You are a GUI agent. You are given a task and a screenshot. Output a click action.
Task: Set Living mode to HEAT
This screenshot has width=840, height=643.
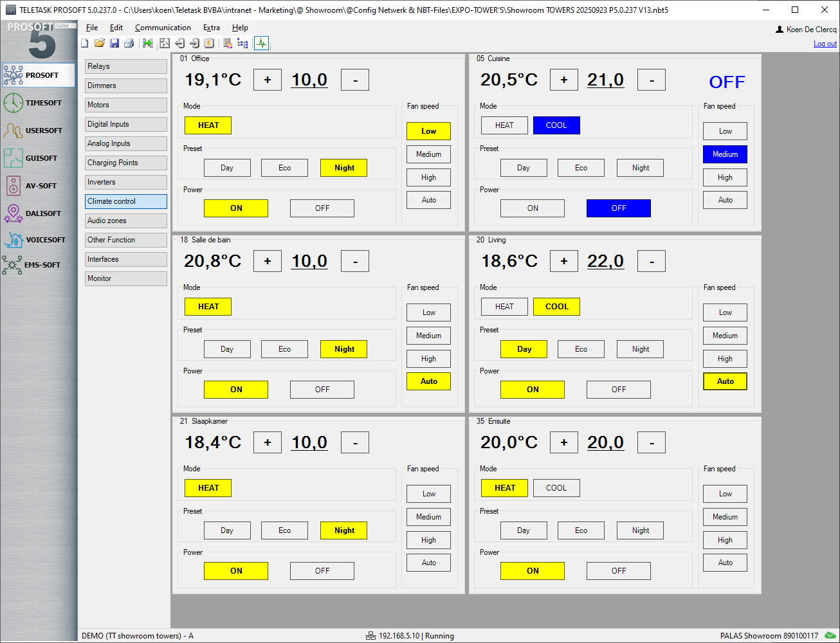pyautogui.click(x=504, y=307)
